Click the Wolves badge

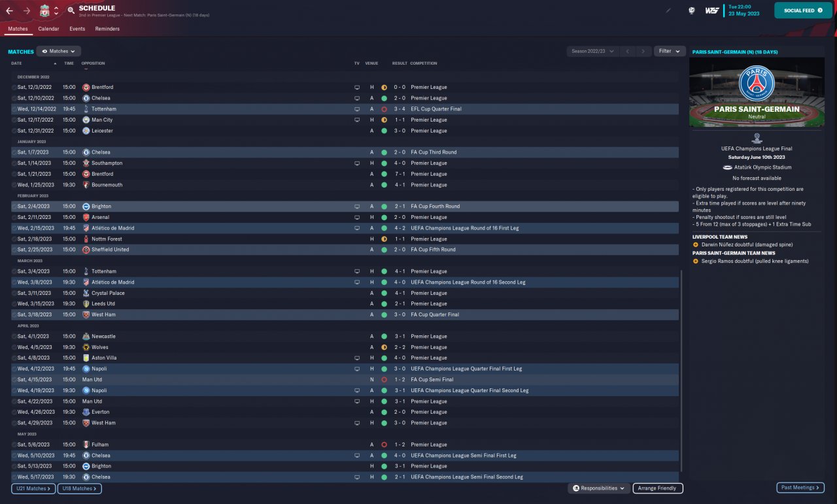(86, 347)
